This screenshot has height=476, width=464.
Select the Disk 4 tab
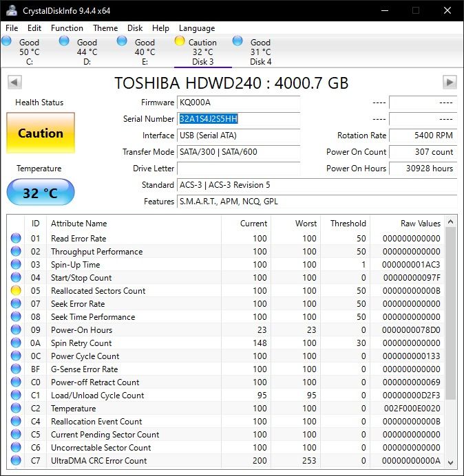tap(260, 52)
